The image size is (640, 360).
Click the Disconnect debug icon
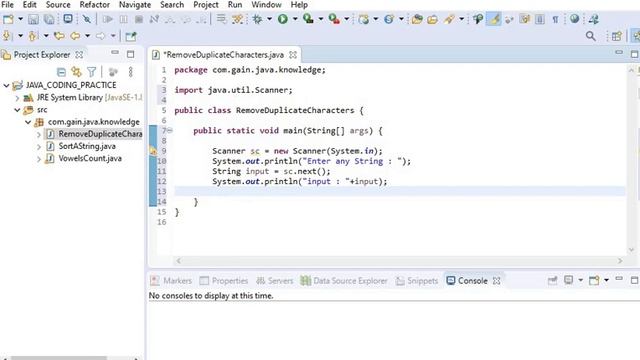click(154, 19)
